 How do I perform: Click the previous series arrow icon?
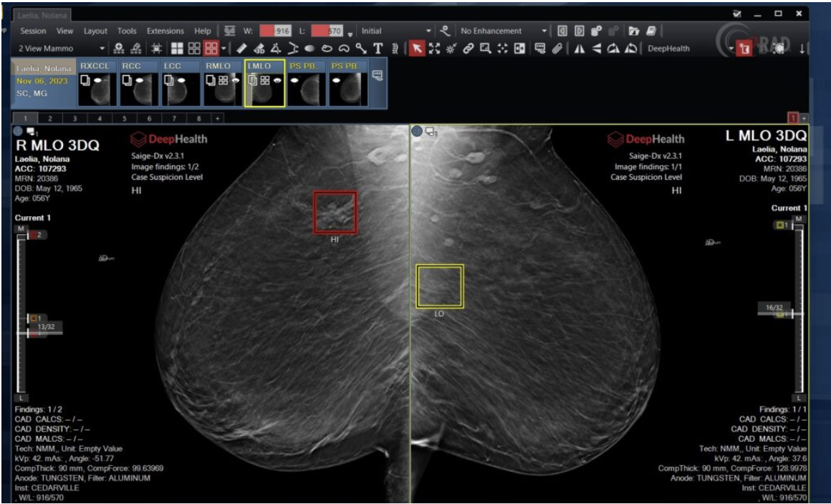562,31
